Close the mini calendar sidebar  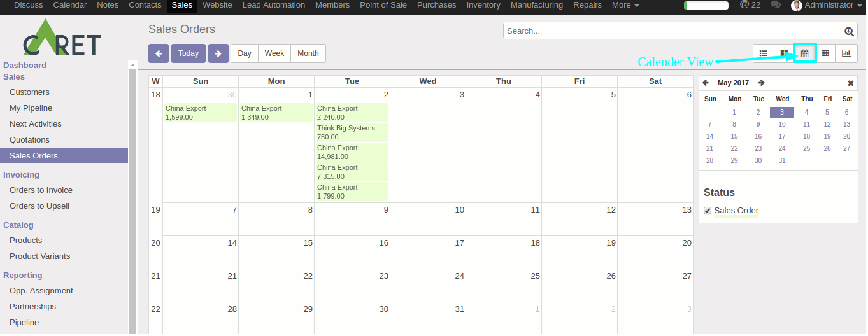click(x=850, y=83)
